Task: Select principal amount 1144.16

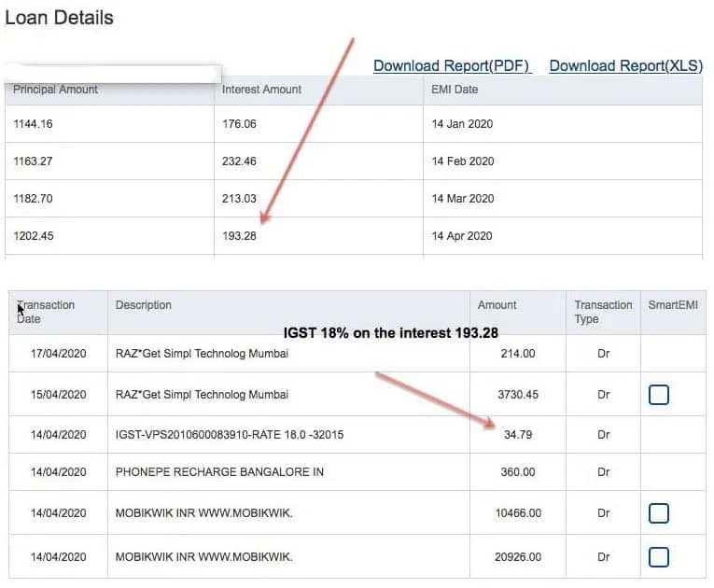Action: pyautogui.click(x=33, y=124)
